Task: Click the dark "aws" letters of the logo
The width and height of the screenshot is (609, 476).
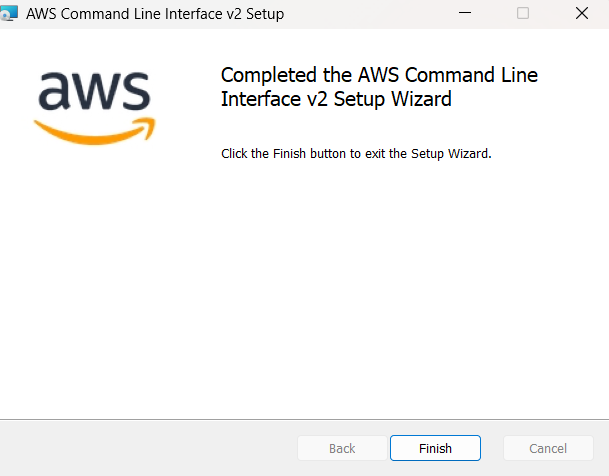Action: (x=94, y=90)
